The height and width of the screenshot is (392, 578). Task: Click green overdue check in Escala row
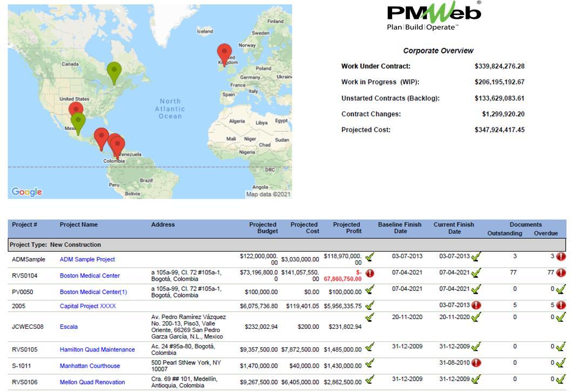[561, 317]
